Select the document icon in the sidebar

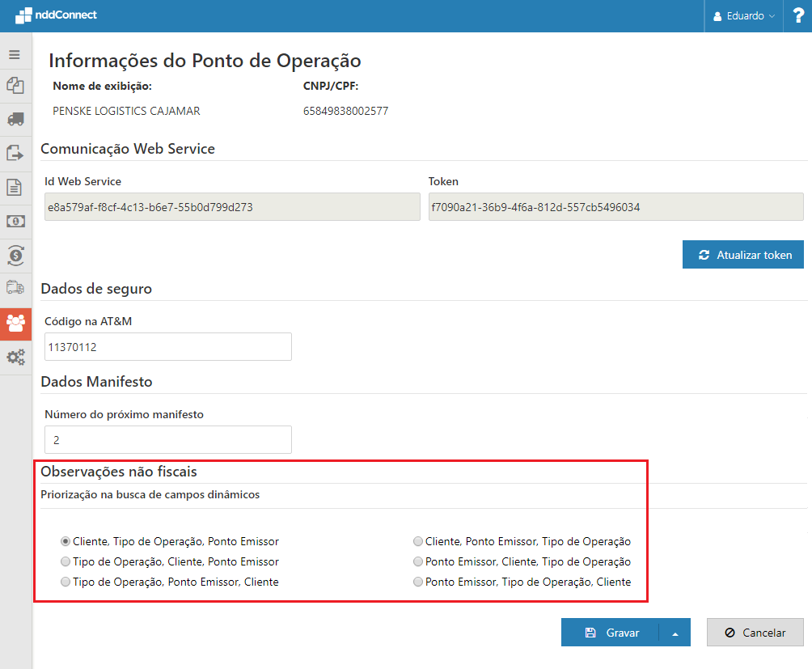click(x=15, y=187)
